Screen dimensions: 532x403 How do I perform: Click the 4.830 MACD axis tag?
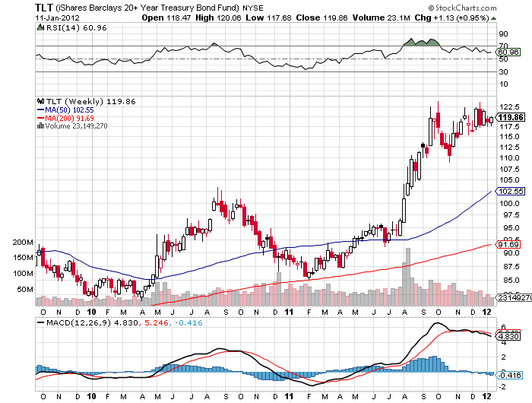click(508, 336)
